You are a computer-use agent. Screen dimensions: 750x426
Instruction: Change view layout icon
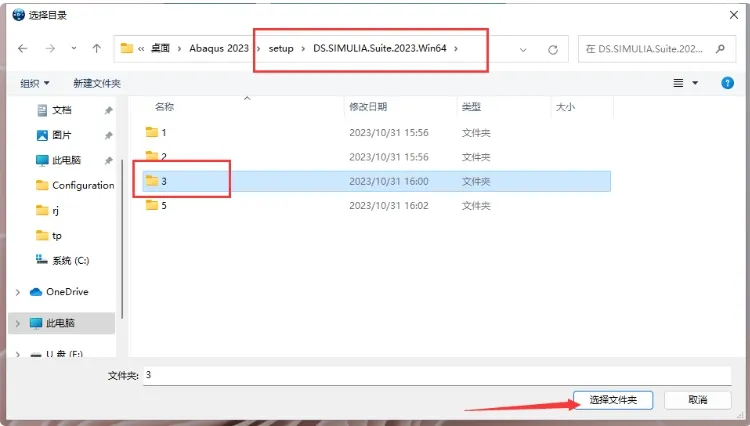(x=678, y=83)
